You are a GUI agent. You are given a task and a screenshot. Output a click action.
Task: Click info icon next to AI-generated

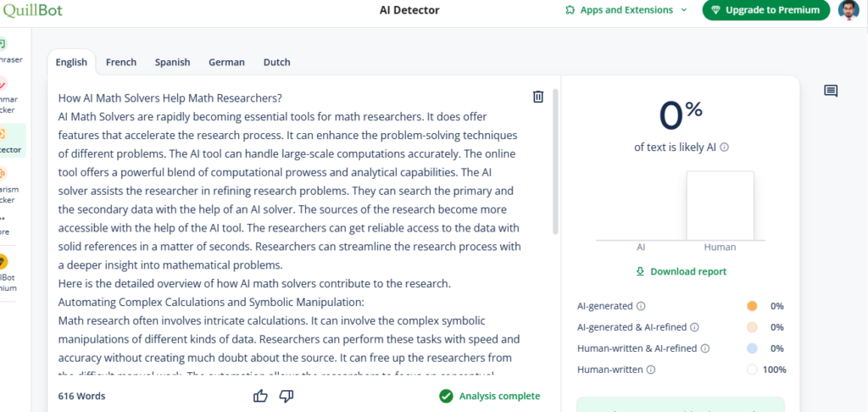641,306
